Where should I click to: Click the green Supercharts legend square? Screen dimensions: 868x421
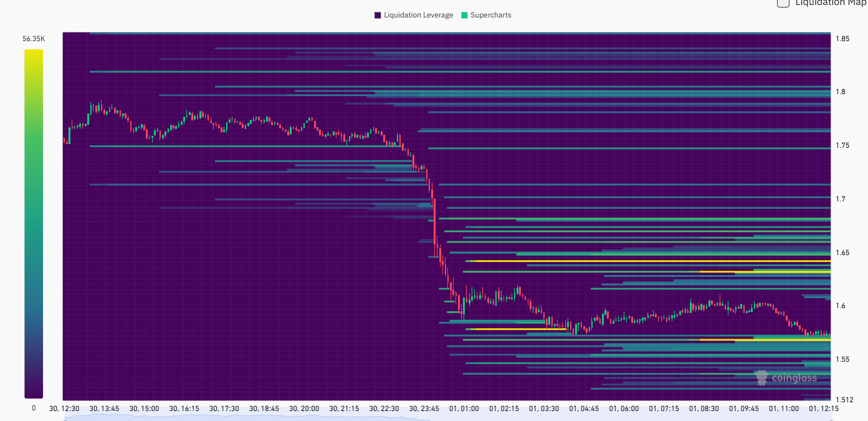pyautogui.click(x=464, y=15)
